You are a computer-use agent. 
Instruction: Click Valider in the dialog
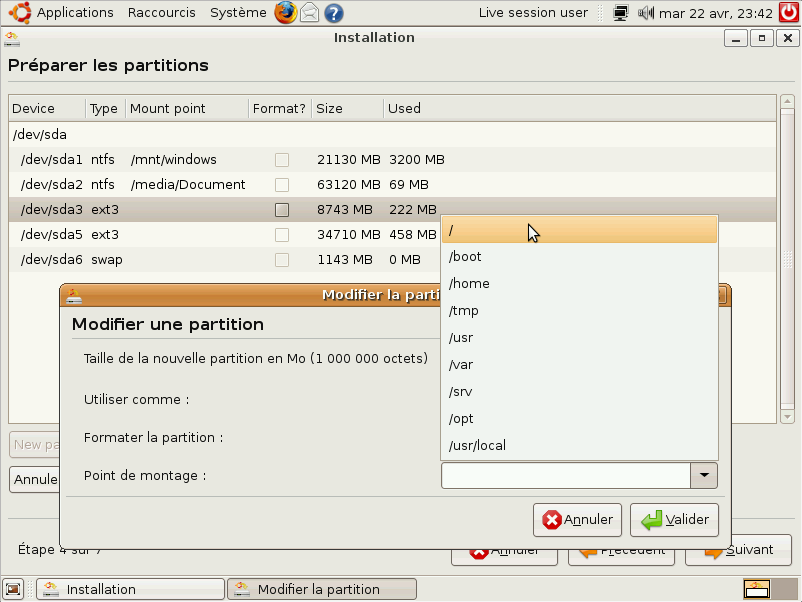click(x=674, y=520)
